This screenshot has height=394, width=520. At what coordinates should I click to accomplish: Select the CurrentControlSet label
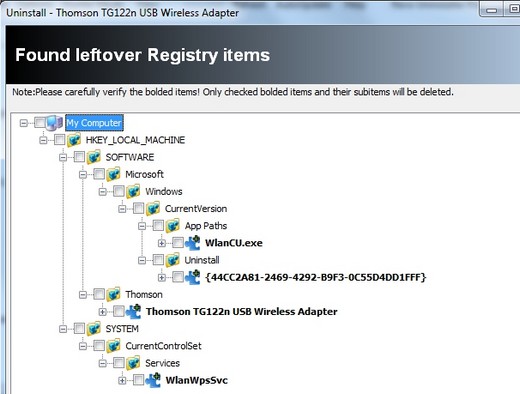click(x=163, y=346)
